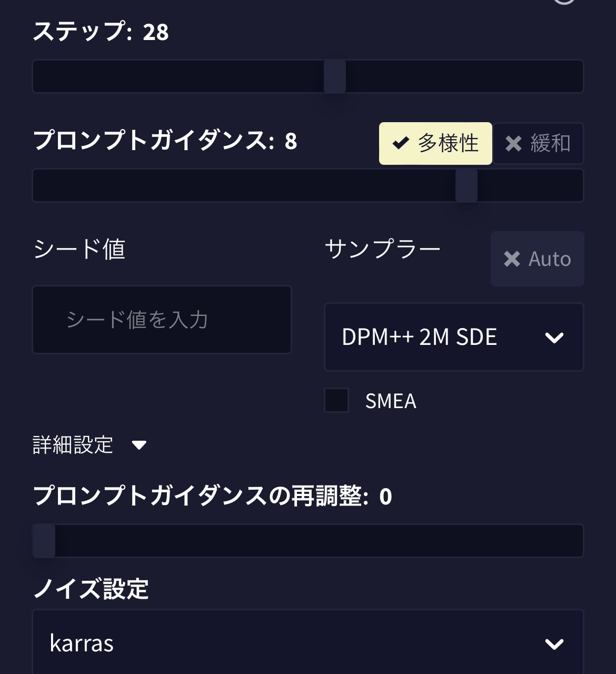Image resolution: width=616 pixels, height=674 pixels.
Task: Click the ステップ slider handle
Action: coord(335,76)
